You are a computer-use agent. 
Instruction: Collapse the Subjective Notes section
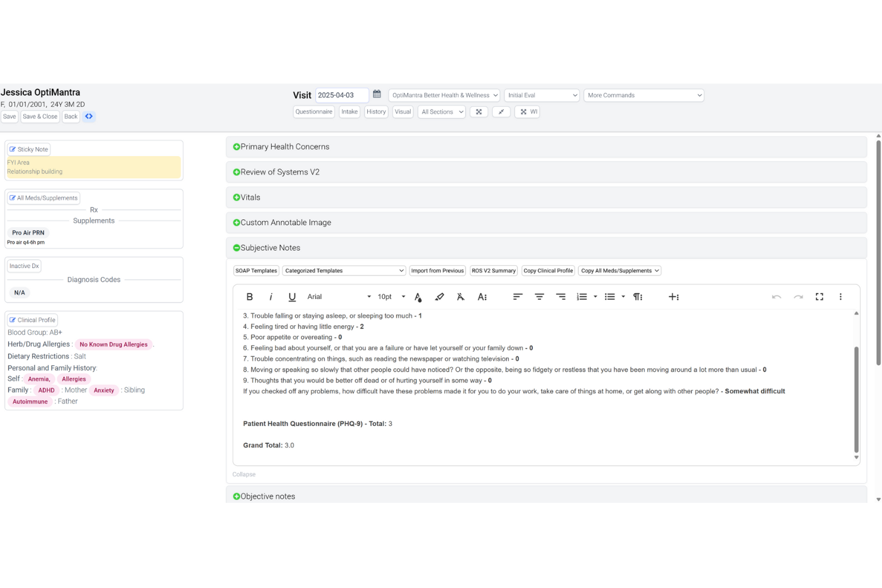[x=236, y=247]
